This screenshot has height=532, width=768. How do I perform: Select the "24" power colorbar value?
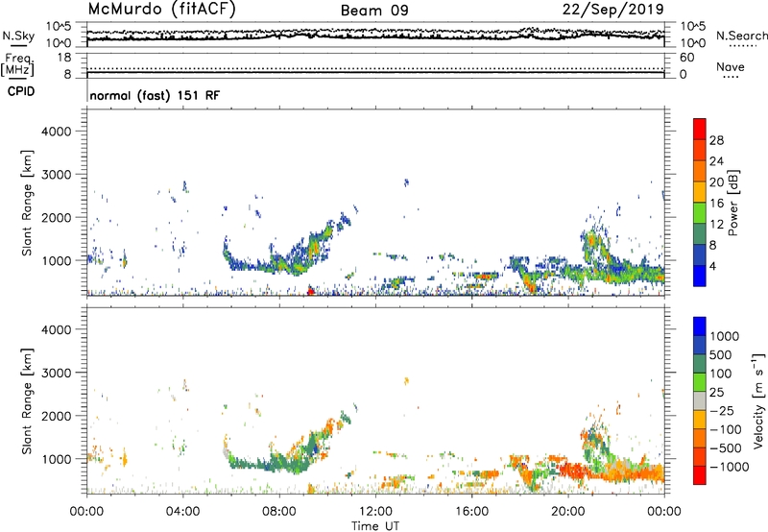pyautogui.click(x=716, y=161)
